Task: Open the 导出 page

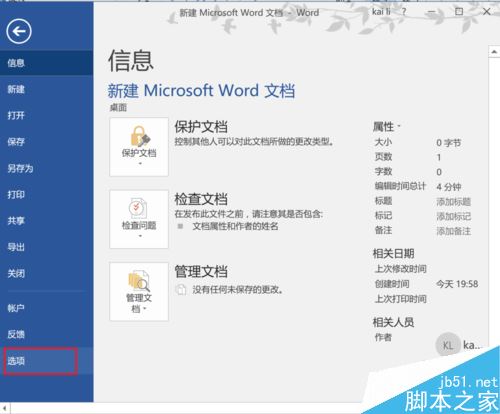Action: point(47,247)
